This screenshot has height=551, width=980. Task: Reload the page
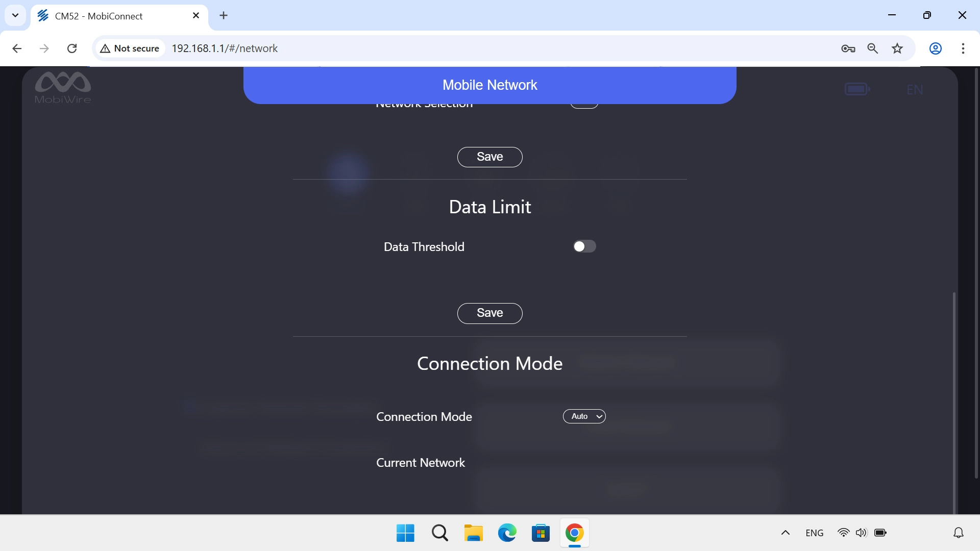[x=72, y=48]
